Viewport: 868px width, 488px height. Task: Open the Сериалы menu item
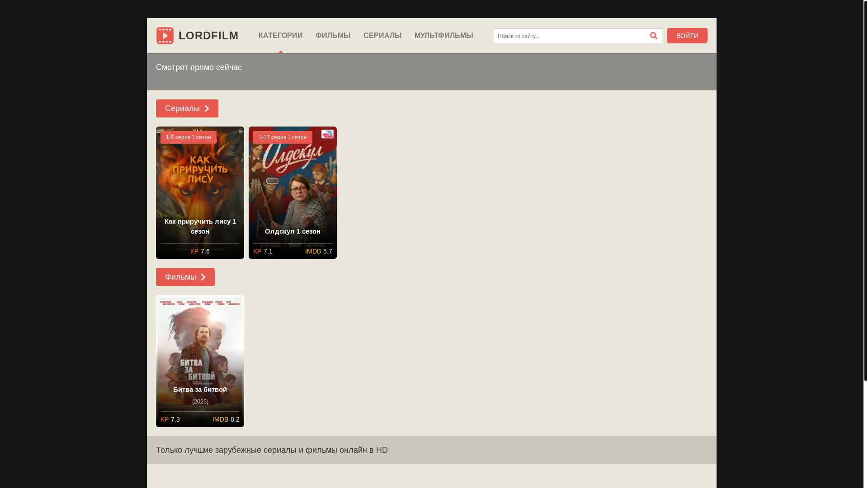[x=382, y=36]
